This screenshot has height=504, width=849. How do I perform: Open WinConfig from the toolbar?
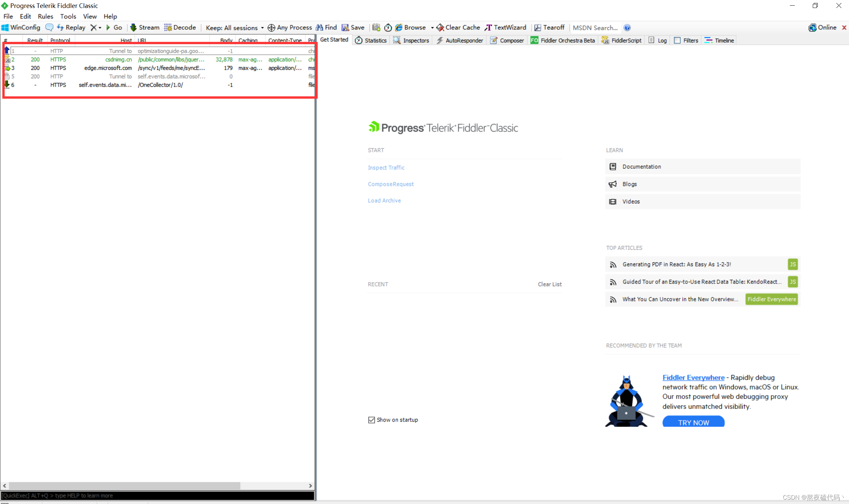tap(21, 28)
